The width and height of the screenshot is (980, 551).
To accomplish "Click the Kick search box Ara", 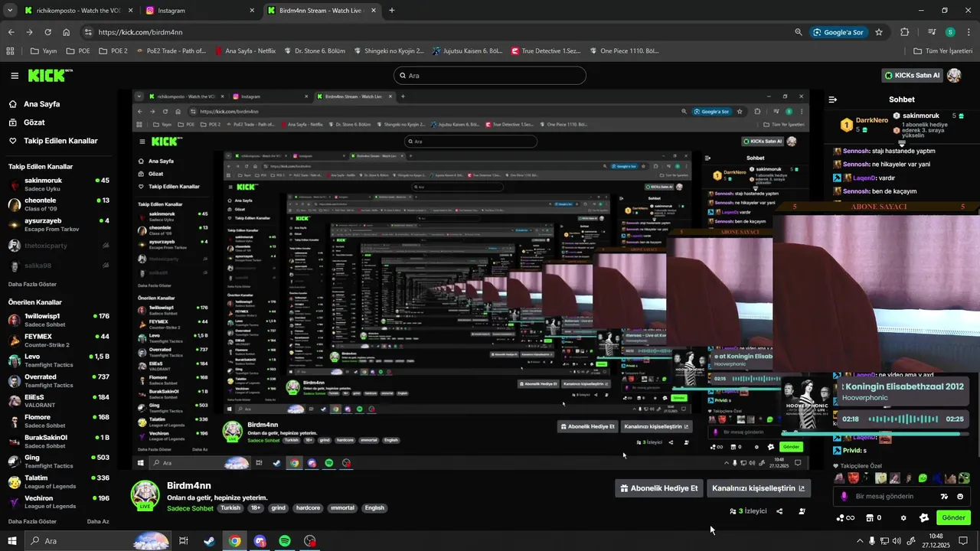I will pos(490,76).
